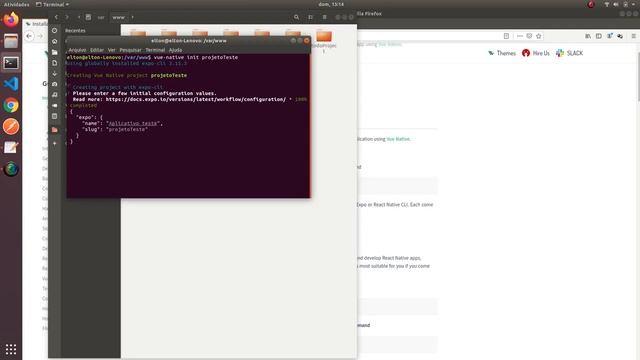Click the search icon in Files header
This screenshot has height=360, width=640.
296,17
